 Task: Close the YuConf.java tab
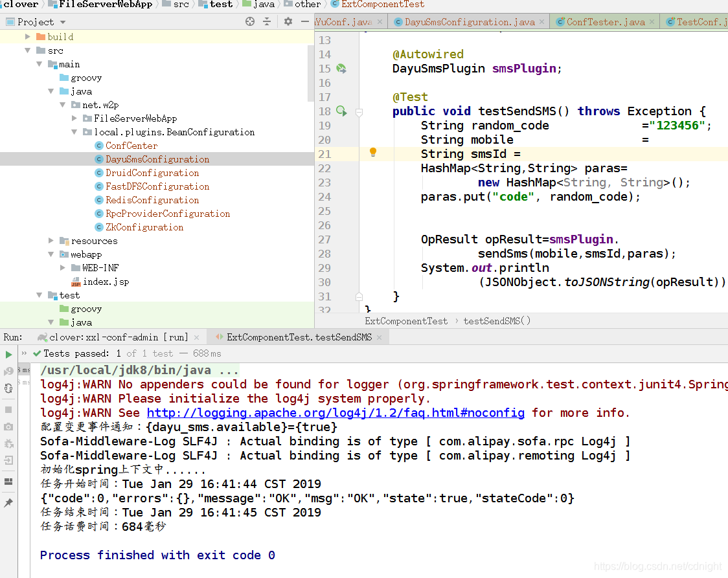[380, 22]
